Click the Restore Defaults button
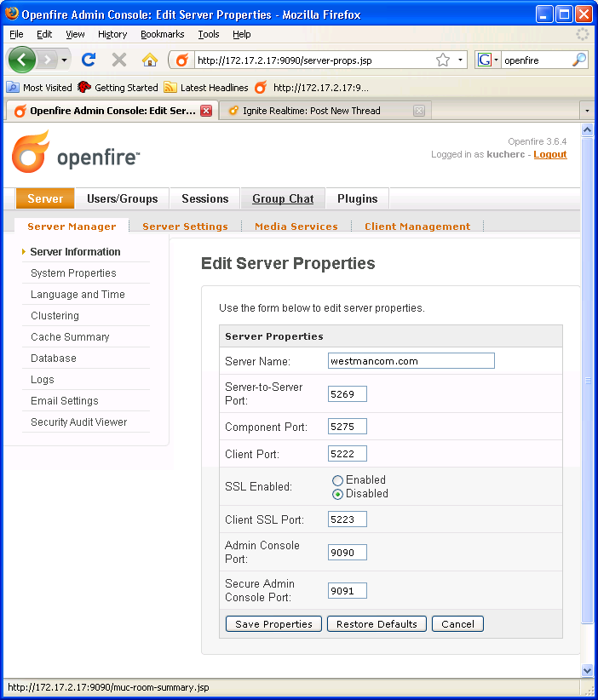 click(x=377, y=624)
